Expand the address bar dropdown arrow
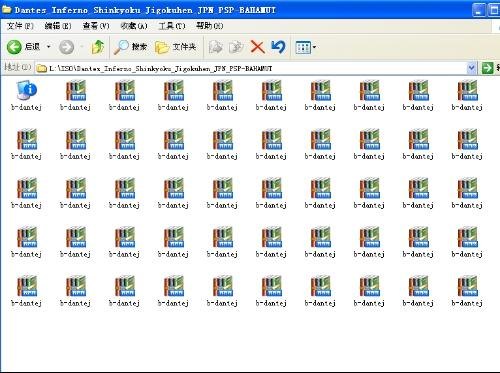 point(471,68)
